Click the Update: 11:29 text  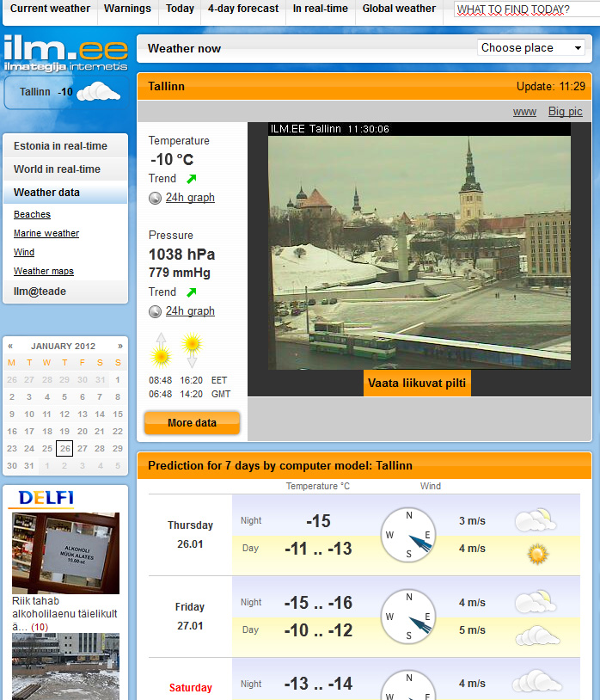[550, 87]
